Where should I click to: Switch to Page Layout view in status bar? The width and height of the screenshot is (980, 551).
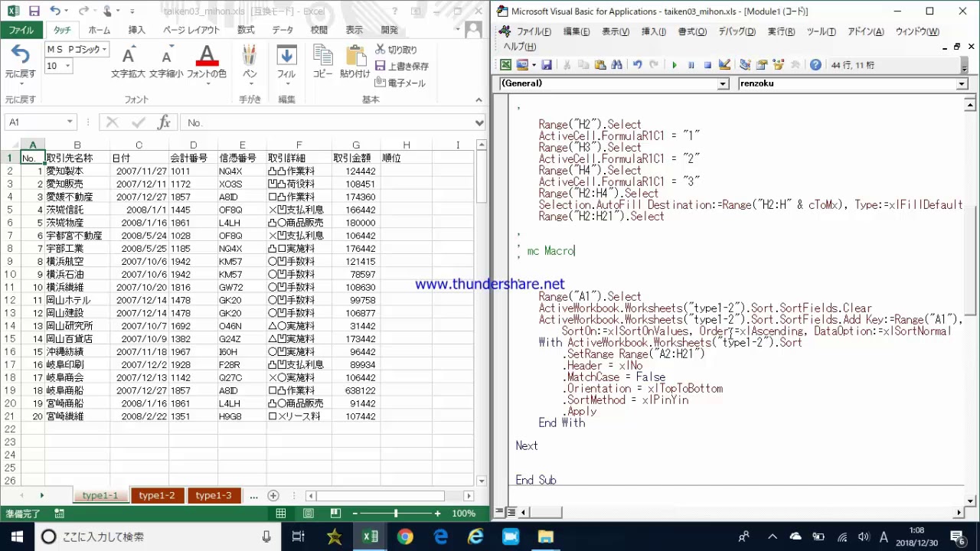coord(308,514)
